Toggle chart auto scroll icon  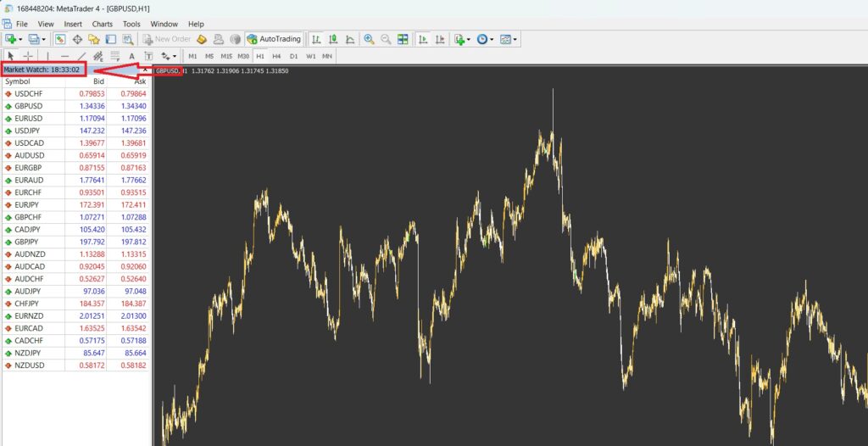click(x=423, y=39)
